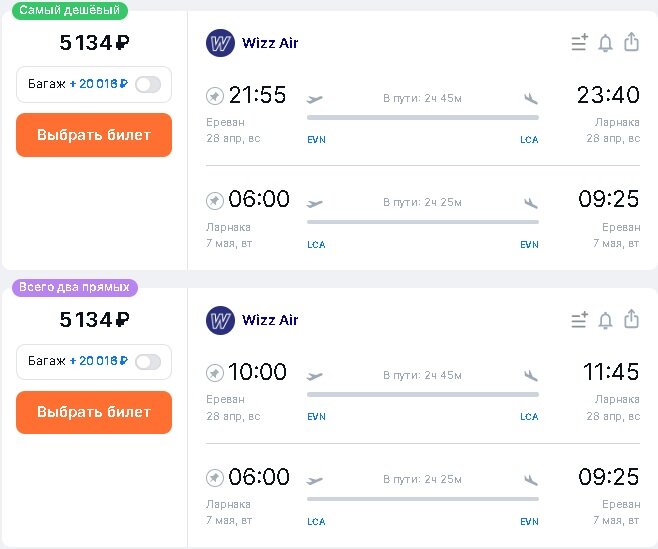This screenshot has height=549, width=658.
Task: Click Wizz Air logo on first ticket
Action: (x=220, y=43)
